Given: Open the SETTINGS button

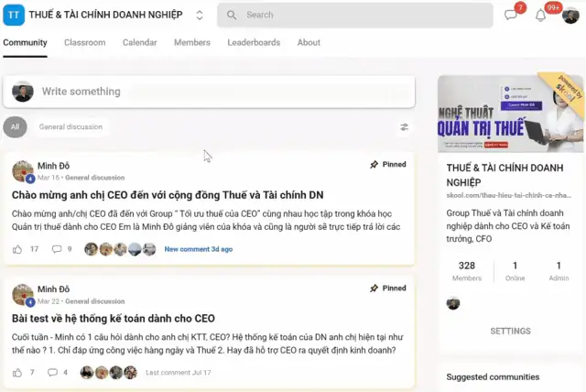Looking at the screenshot, I should [x=510, y=331].
